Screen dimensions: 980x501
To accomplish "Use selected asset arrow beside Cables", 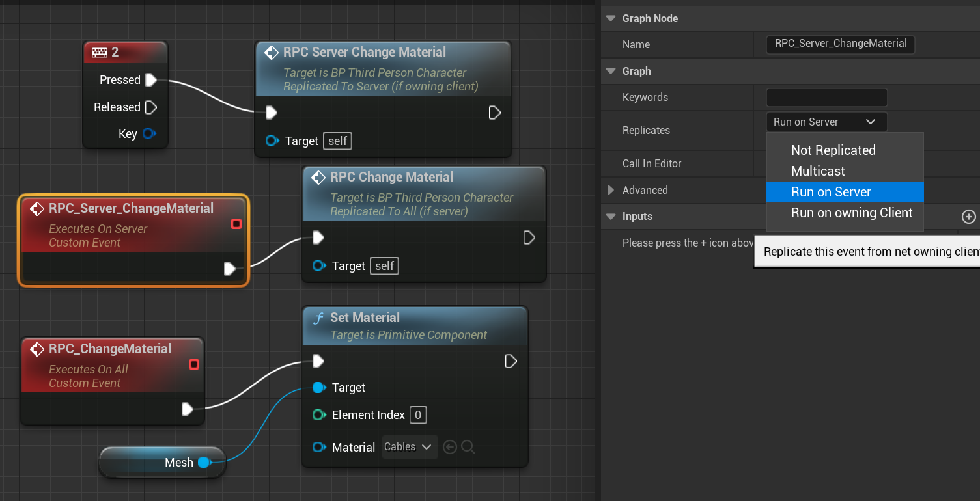I will [x=449, y=447].
